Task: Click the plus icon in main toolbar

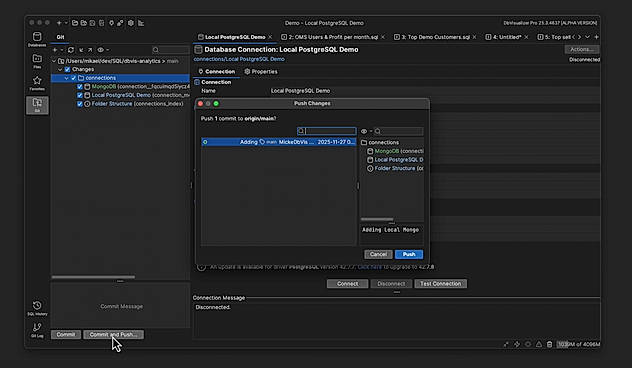Action: point(59,23)
